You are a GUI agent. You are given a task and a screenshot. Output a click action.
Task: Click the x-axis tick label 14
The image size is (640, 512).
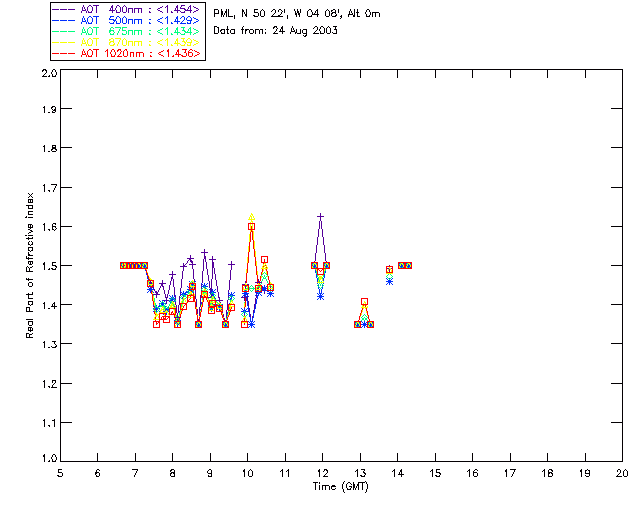(x=398, y=473)
